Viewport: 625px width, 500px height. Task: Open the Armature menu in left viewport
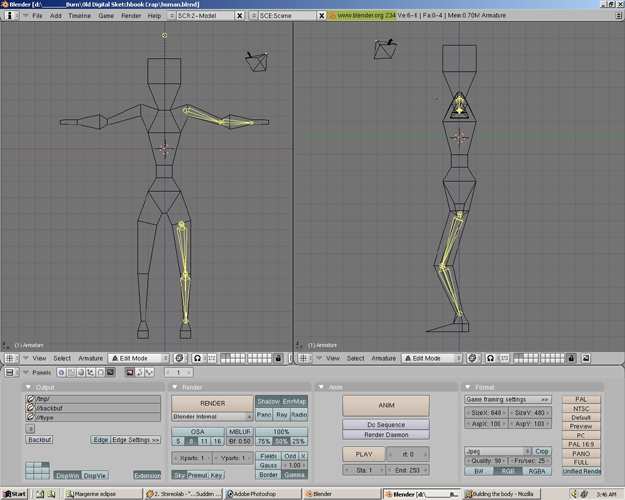[x=90, y=358]
